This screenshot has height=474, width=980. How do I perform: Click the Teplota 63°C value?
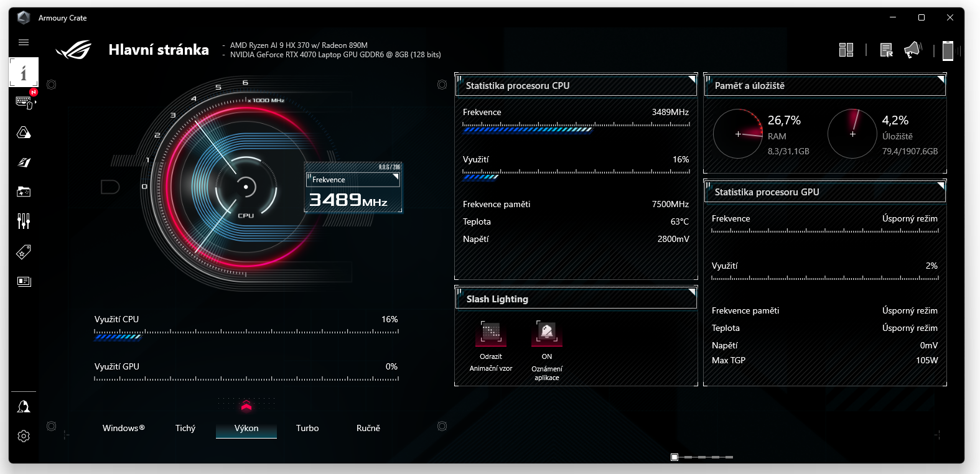pyautogui.click(x=679, y=221)
